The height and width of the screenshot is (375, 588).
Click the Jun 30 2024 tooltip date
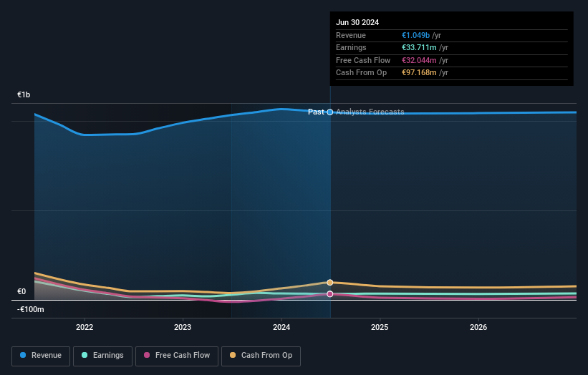pos(357,22)
